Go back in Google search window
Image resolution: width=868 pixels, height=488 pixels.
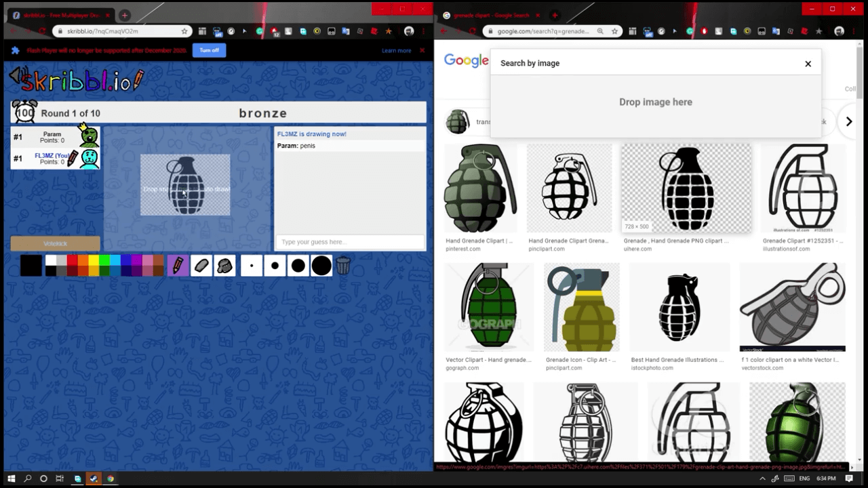tap(444, 31)
